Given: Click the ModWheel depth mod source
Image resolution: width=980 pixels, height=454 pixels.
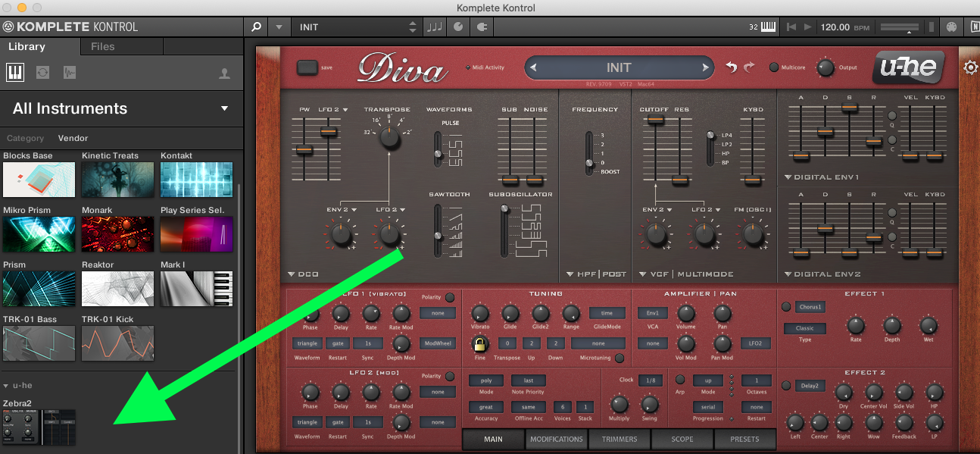Looking at the screenshot, I should (438, 343).
